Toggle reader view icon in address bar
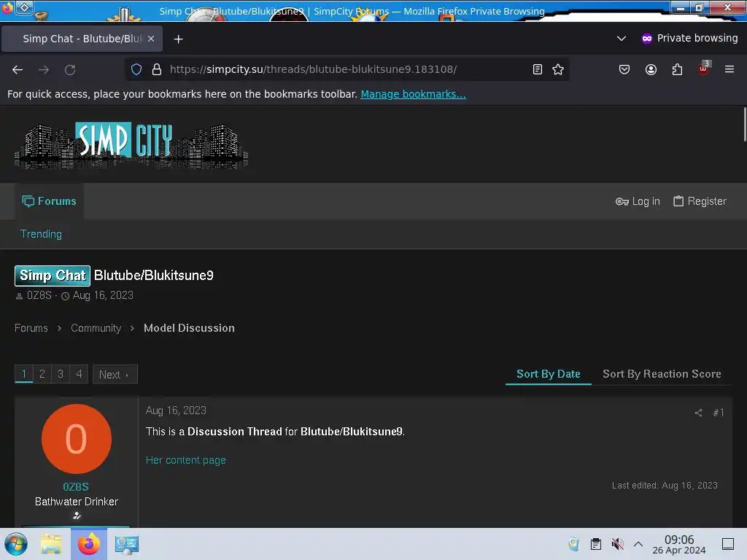 [538, 69]
